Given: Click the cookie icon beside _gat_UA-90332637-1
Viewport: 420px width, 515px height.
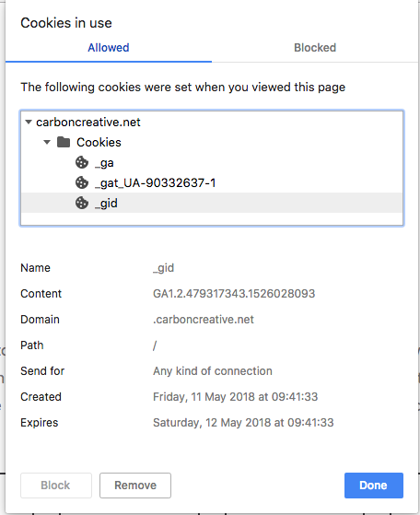Looking at the screenshot, I should [x=82, y=182].
